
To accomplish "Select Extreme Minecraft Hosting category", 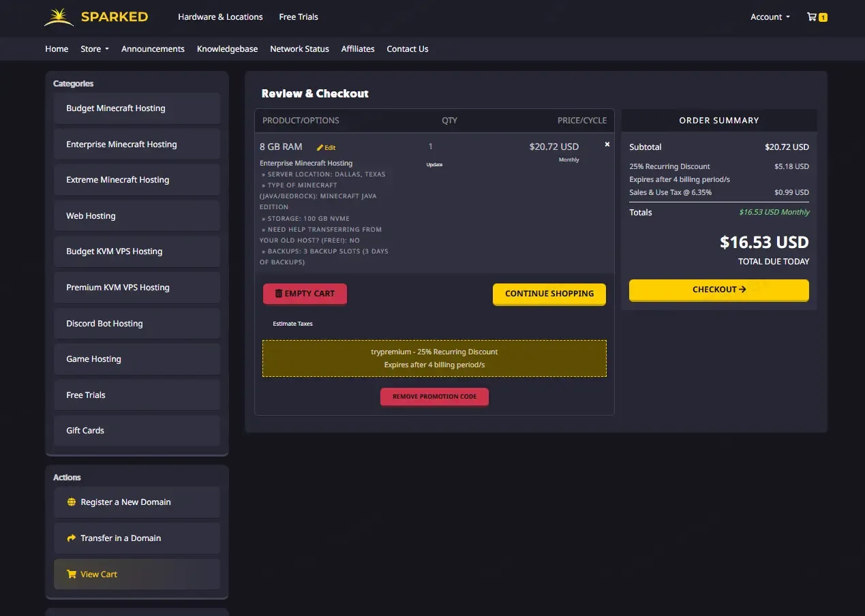I will click(x=137, y=180).
